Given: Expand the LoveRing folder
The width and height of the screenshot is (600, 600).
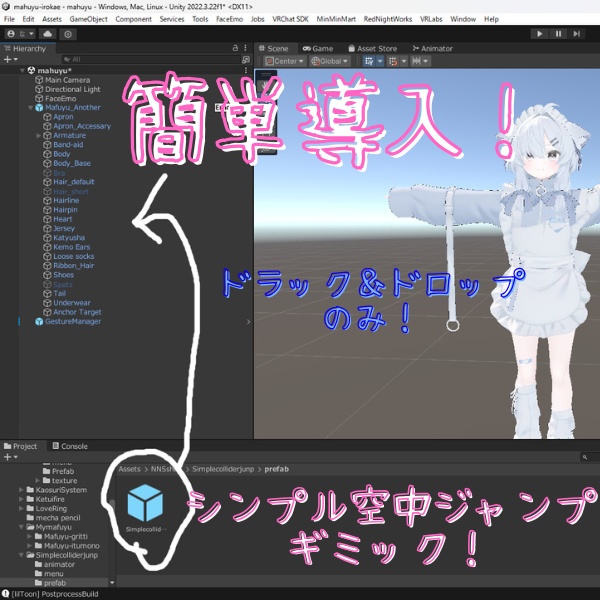Looking at the screenshot, I should [21, 509].
